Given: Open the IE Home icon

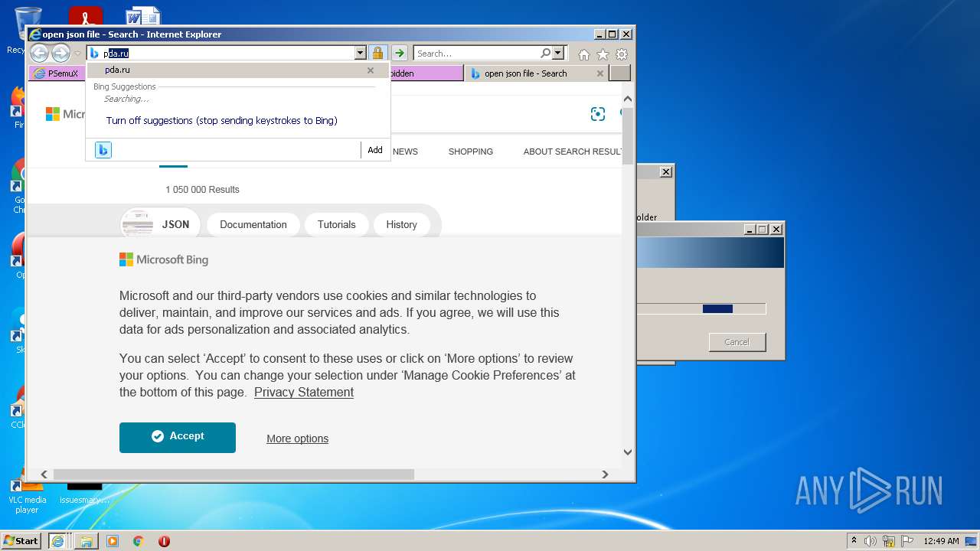Looking at the screenshot, I should coord(584,54).
